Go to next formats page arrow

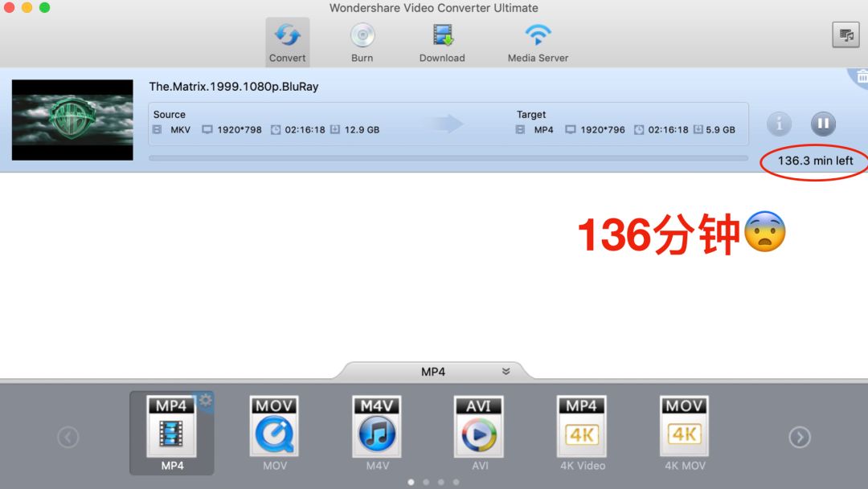[800, 437]
